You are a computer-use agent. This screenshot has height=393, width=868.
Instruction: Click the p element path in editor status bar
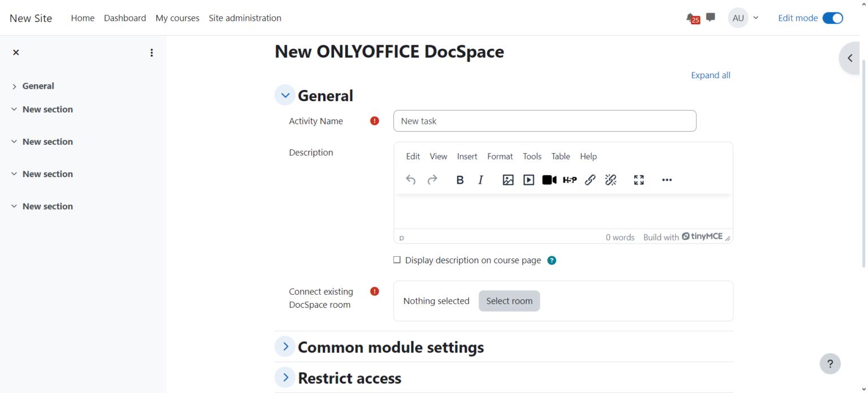click(402, 238)
